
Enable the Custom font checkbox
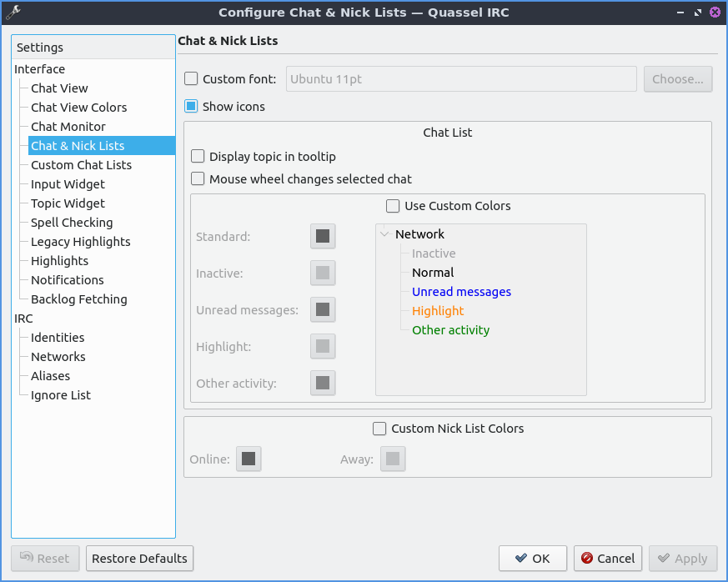click(192, 79)
